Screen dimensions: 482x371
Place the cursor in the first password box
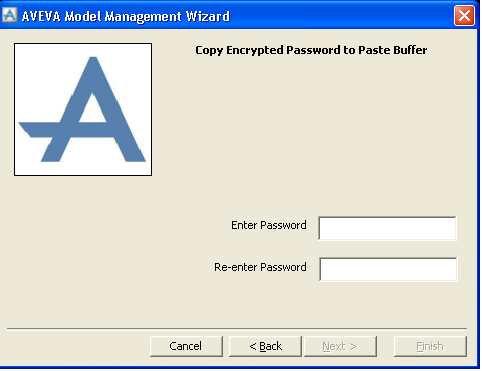[x=387, y=228]
